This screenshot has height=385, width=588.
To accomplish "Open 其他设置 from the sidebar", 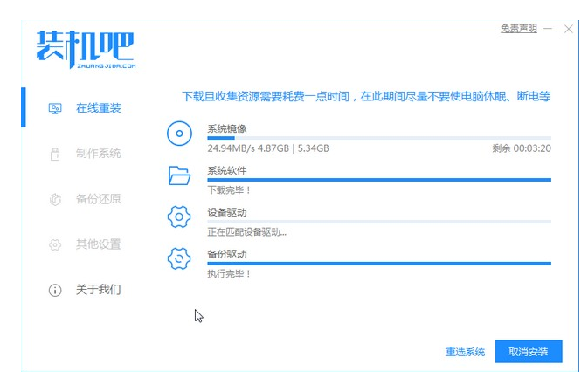I will tap(97, 244).
